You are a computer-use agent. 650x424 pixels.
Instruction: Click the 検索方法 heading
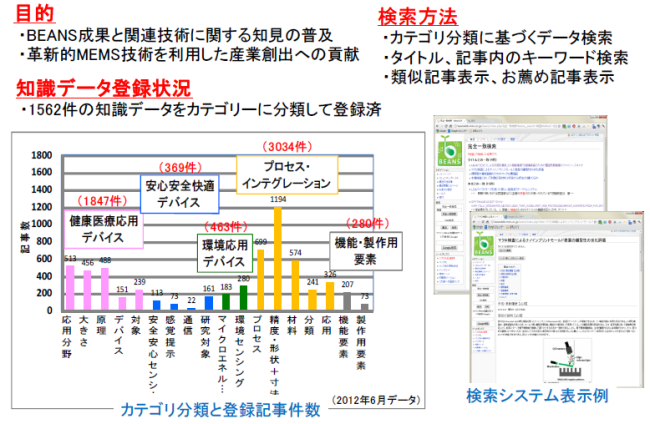tap(418, 16)
